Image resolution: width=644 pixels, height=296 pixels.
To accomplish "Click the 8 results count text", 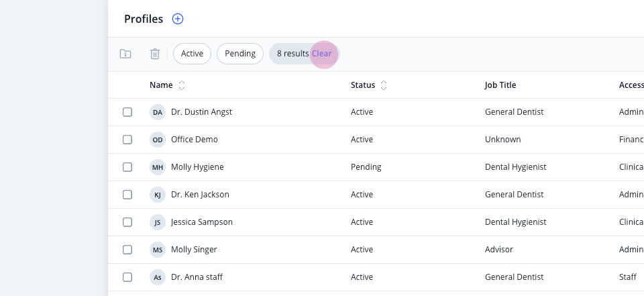I will pos(293,54).
